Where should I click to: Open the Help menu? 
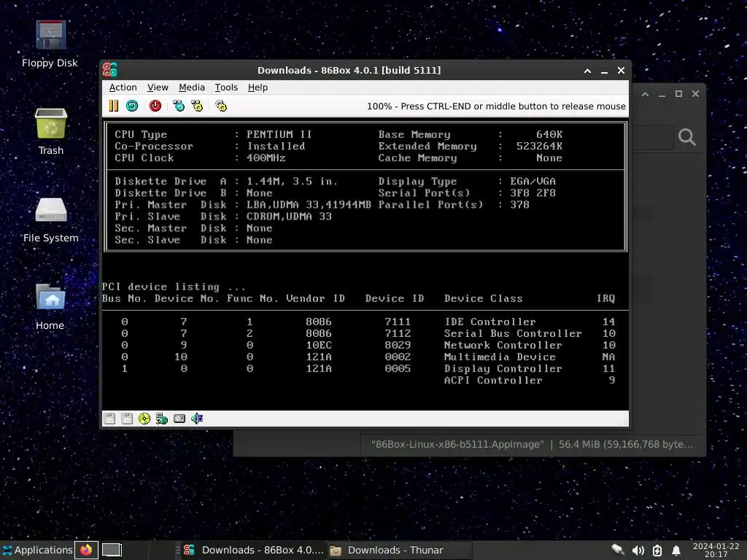258,87
